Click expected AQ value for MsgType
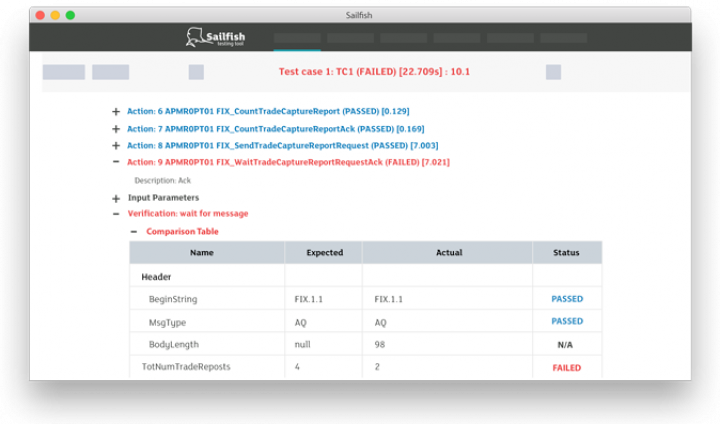The image size is (720, 424). [300, 322]
